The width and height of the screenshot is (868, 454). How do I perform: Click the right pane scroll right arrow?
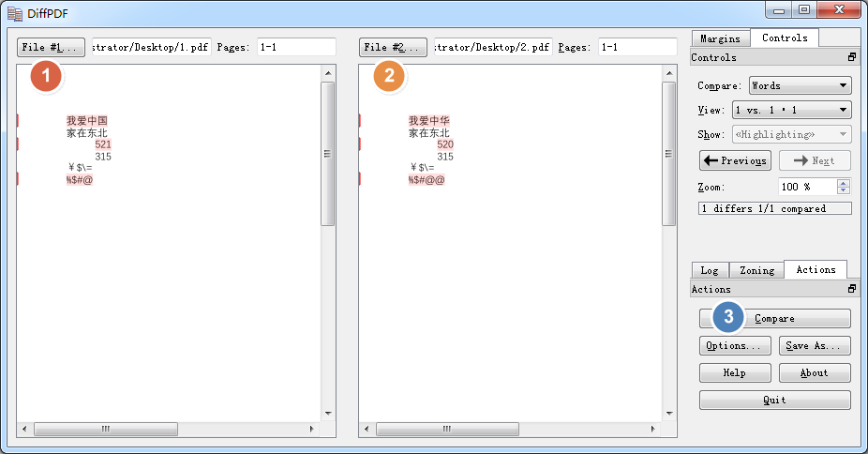tap(653, 429)
